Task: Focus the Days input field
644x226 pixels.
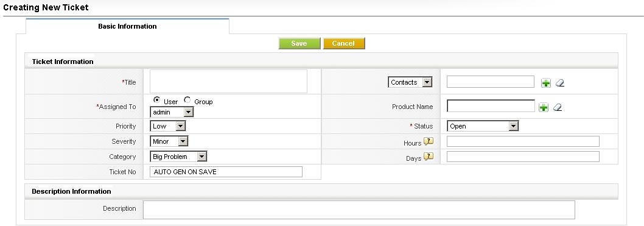Action: [523, 157]
